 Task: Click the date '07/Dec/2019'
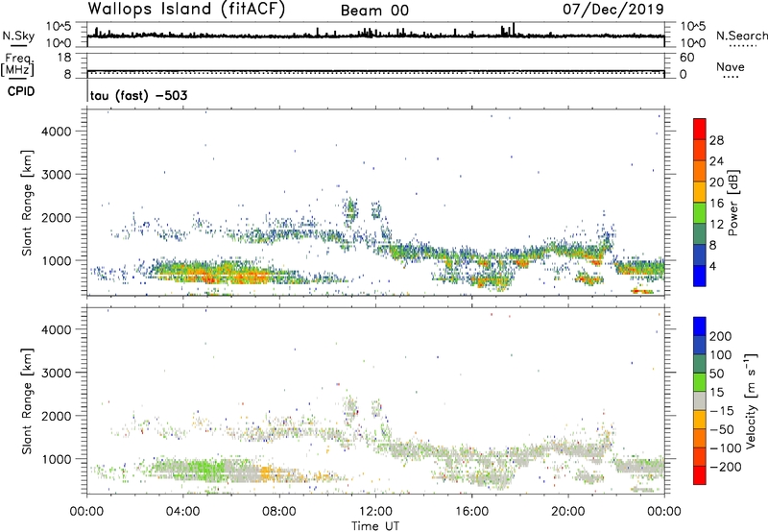(x=613, y=9)
